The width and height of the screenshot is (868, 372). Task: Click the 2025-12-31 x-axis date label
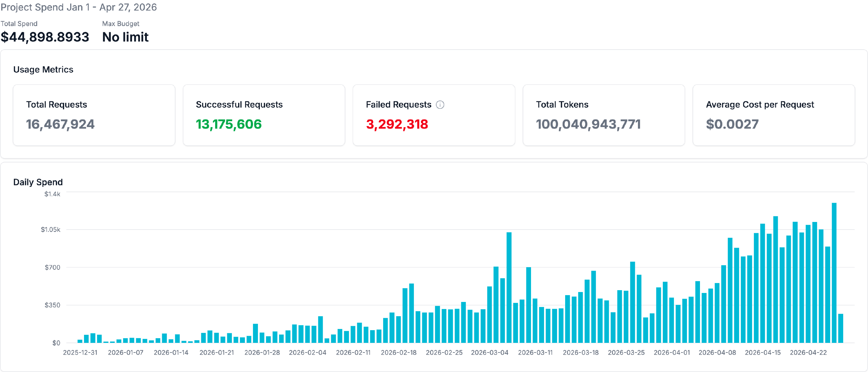pyautogui.click(x=80, y=352)
